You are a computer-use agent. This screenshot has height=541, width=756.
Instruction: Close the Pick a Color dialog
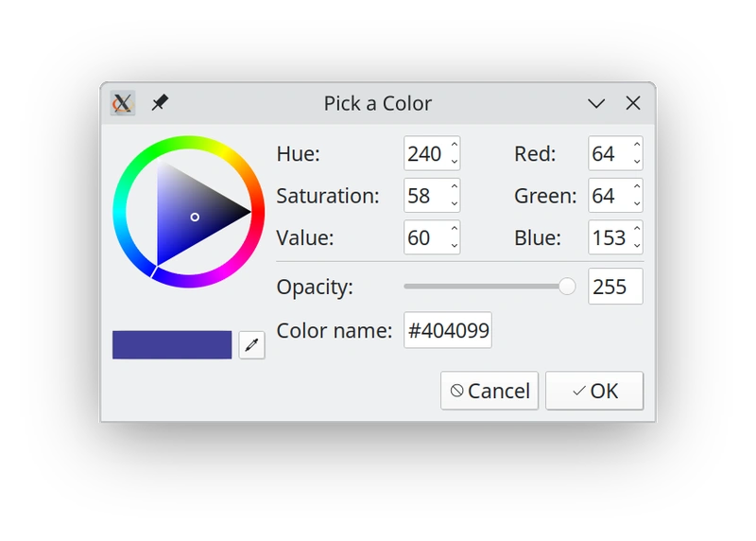[633, 103]
